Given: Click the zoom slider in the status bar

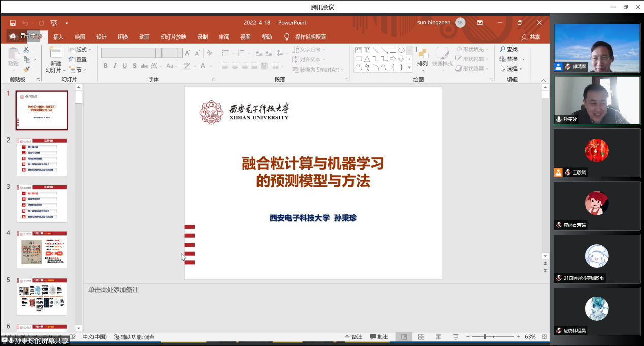Looking at the screenshot, I should click(493, 337).
